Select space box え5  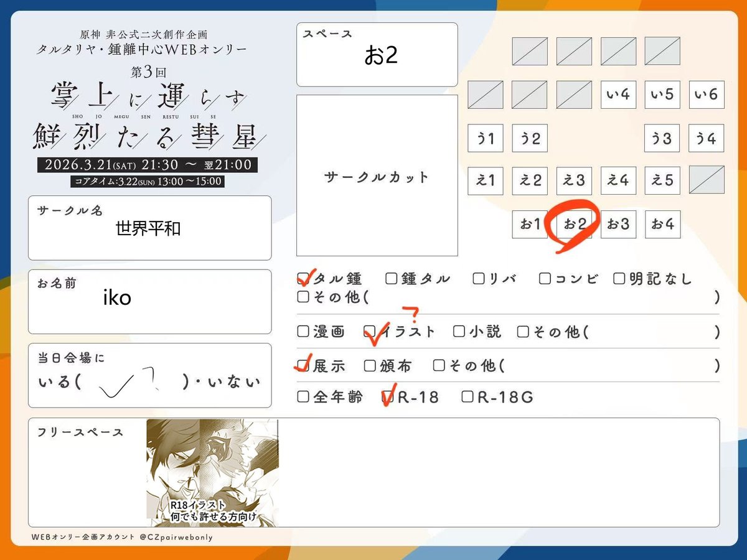tap(662, 180)
